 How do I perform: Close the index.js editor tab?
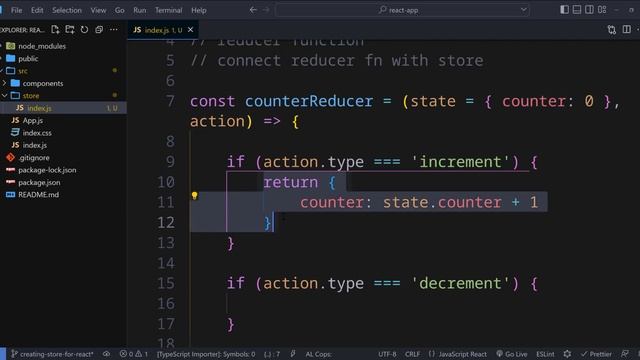[x=191, y=30]
